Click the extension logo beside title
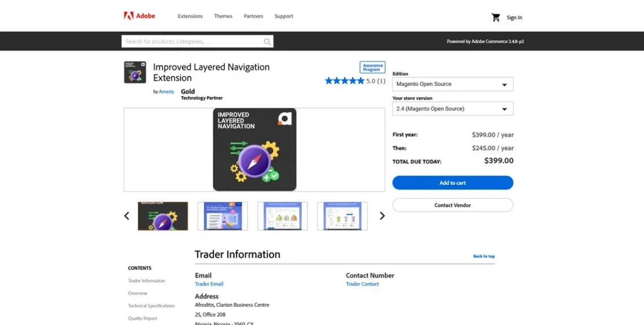This screenshot has height=325, width=644. [x=135, y=72]
